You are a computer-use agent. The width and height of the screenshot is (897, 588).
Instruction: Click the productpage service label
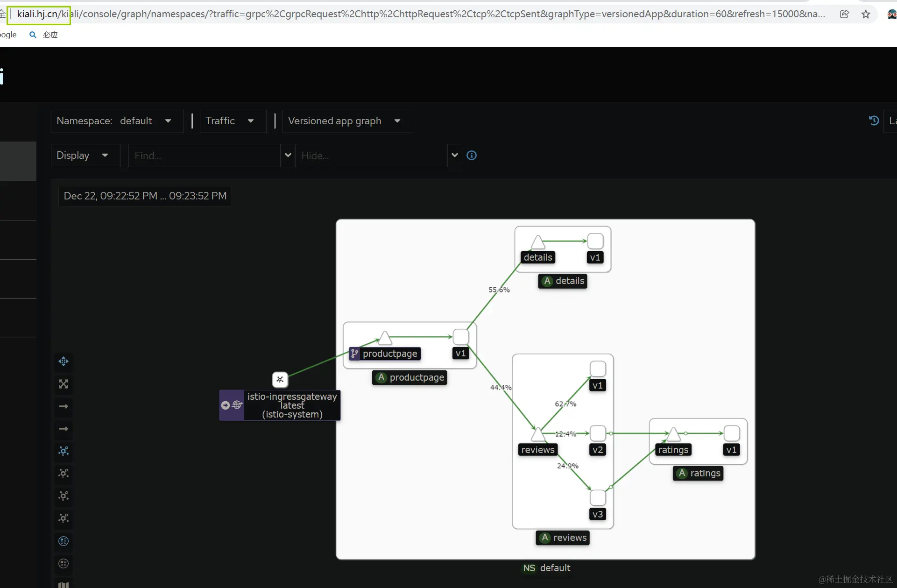point(389,354)
